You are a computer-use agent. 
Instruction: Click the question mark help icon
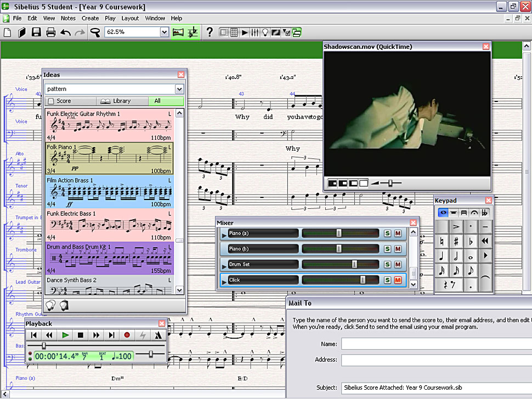(210, 32)
